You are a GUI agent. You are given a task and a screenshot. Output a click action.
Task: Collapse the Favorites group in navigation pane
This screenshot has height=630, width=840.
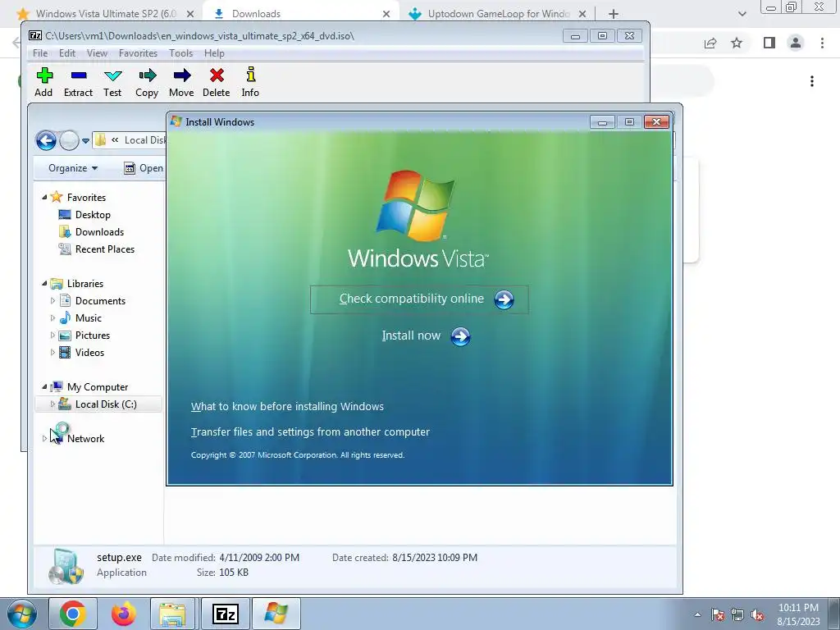pos(44,197)
